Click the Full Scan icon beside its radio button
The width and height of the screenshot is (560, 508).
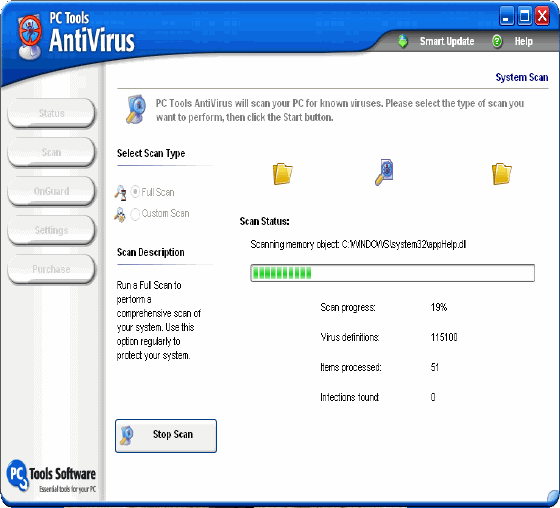tap(120, 193)
